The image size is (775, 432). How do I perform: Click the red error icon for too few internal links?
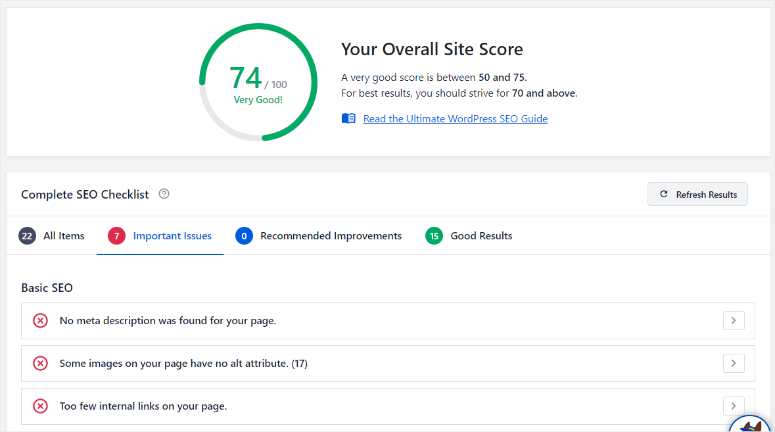41,406
